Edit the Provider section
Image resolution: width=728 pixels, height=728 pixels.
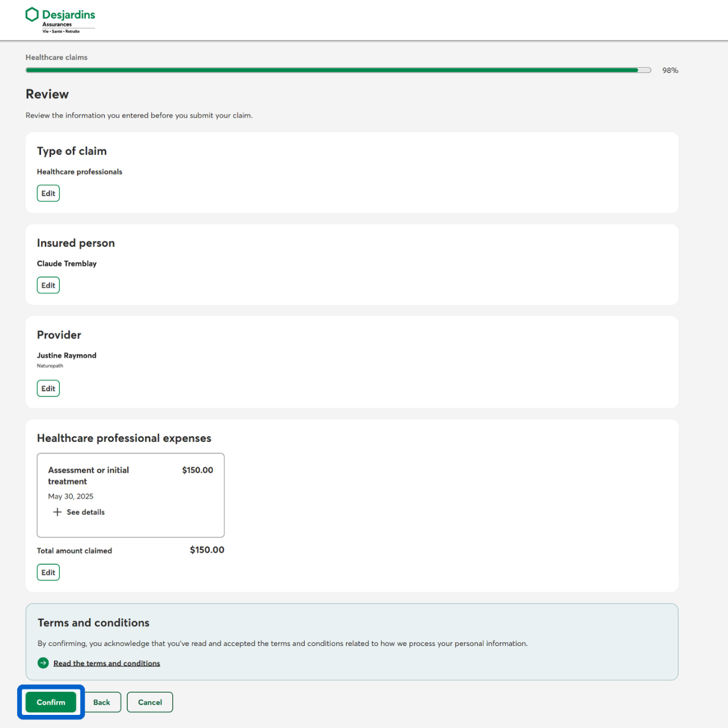tap(48, 388)
